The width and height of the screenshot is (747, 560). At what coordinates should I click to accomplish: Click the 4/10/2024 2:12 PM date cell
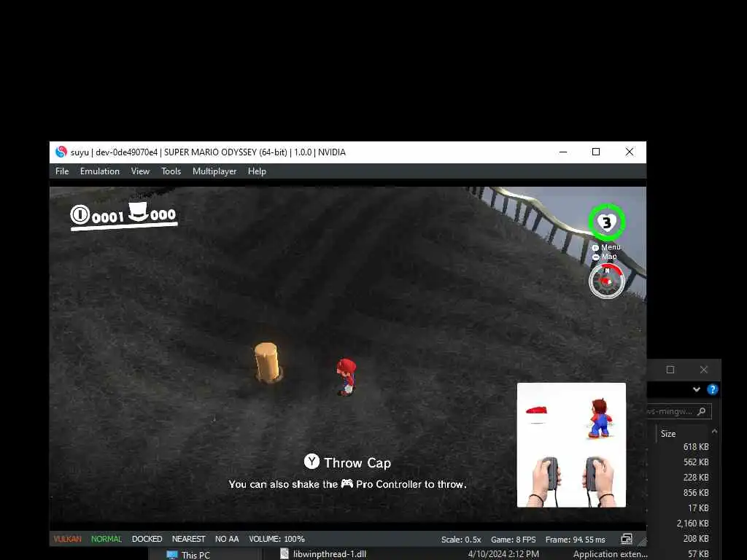pyautogui.click(x=503, y=554)
